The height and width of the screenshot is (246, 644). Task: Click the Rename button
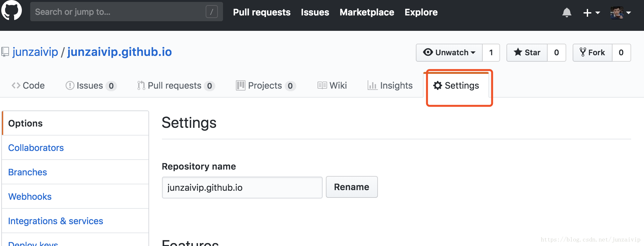click(352, 187)
